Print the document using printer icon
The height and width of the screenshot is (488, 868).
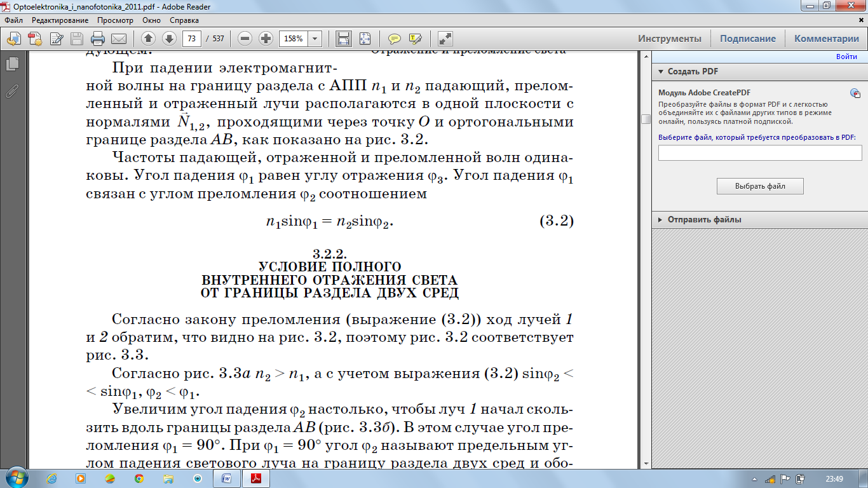tap(98, 39)
